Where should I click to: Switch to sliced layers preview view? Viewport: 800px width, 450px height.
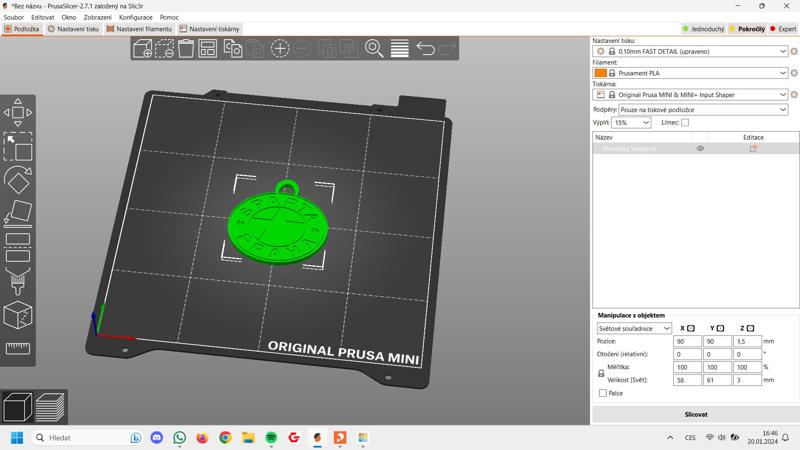(x=50, y=407)
